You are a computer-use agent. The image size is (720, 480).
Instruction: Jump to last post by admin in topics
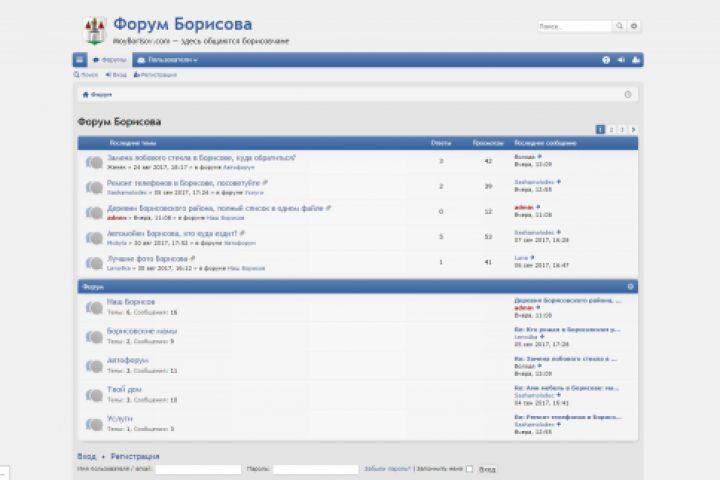pyautogui.click(x=538, y=207)
